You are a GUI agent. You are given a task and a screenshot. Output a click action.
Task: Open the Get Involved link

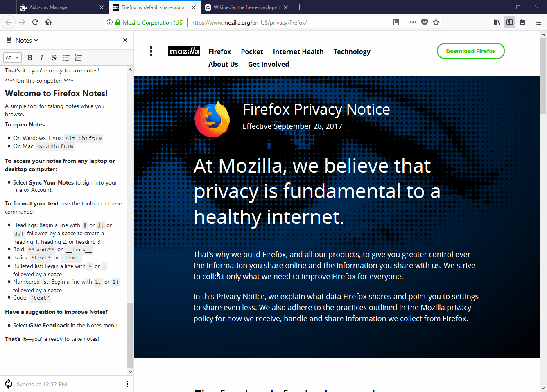point(269,64)
